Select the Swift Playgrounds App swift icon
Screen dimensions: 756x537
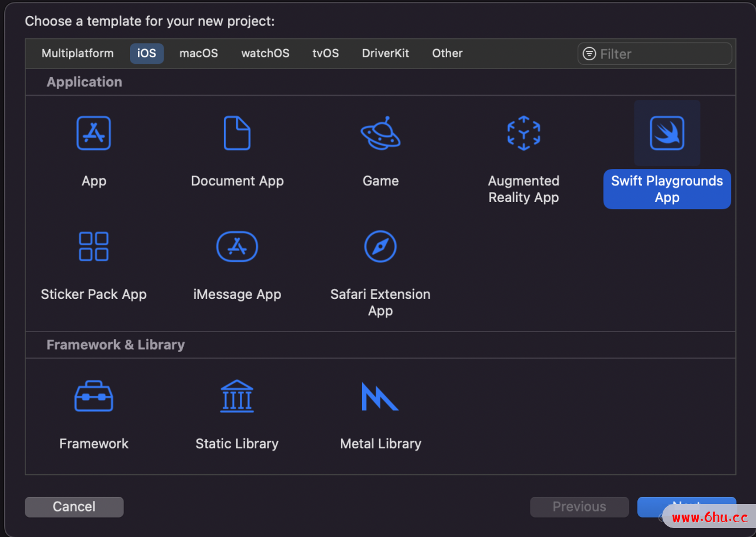(667, 133)
